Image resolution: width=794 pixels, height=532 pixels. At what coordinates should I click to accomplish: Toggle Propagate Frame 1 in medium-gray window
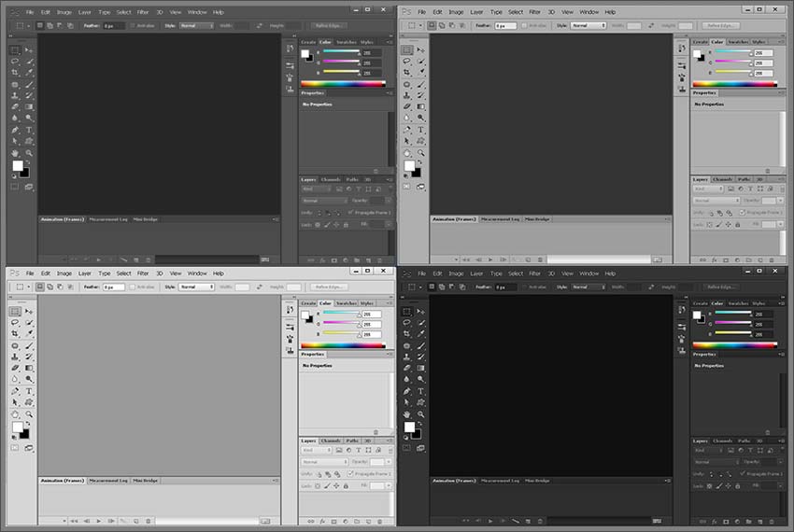(x=742, y=213)
